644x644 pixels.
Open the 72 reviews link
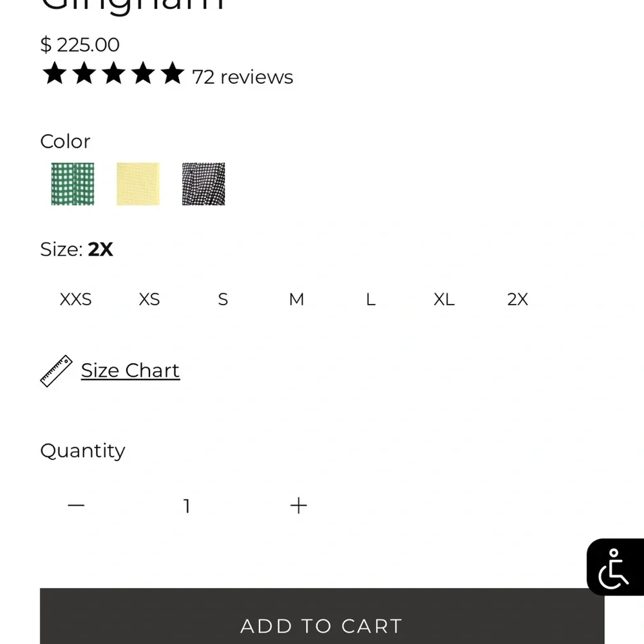point(243,77)
